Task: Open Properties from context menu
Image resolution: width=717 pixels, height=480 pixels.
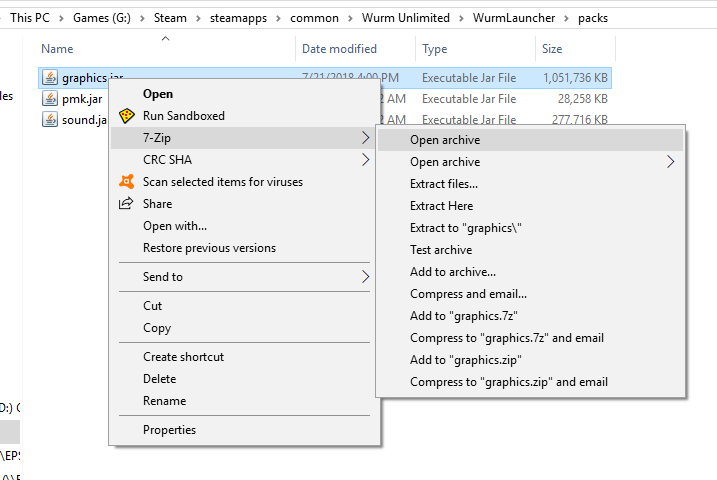Action: [245, 430]
